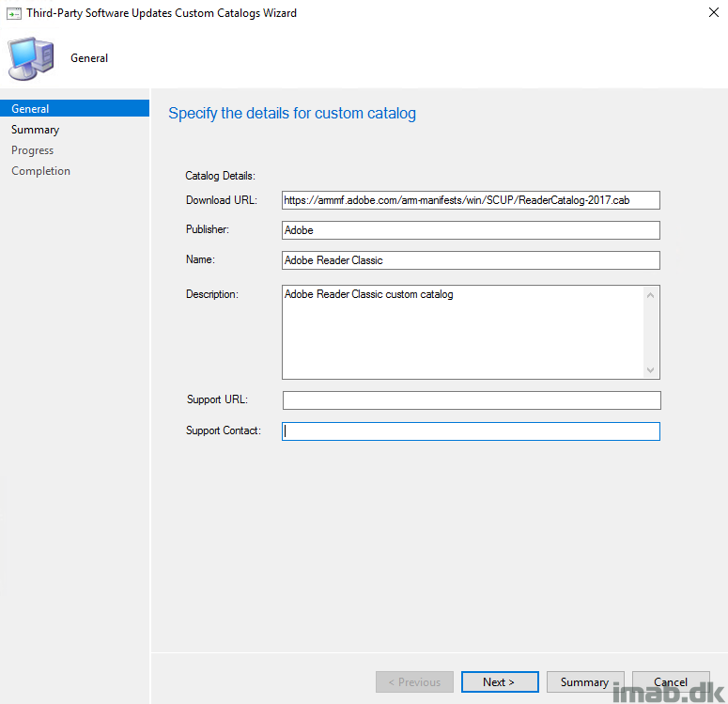Click the General header text beside the icon
The width and height of the screenshot is (728, 704).
tap(89, 58)
